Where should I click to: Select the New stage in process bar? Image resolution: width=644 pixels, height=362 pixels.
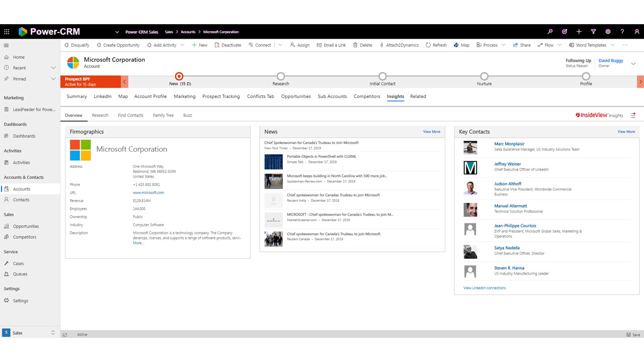click(179, 76)
